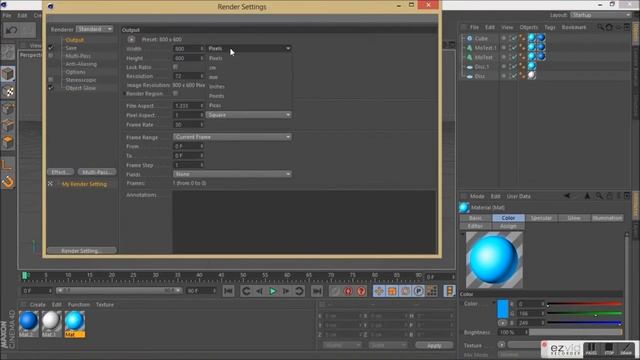The width and height of the screenshot is (640, 360).
Task: Click the Undo arrow in the main toolbar
Action: [11, 30]
